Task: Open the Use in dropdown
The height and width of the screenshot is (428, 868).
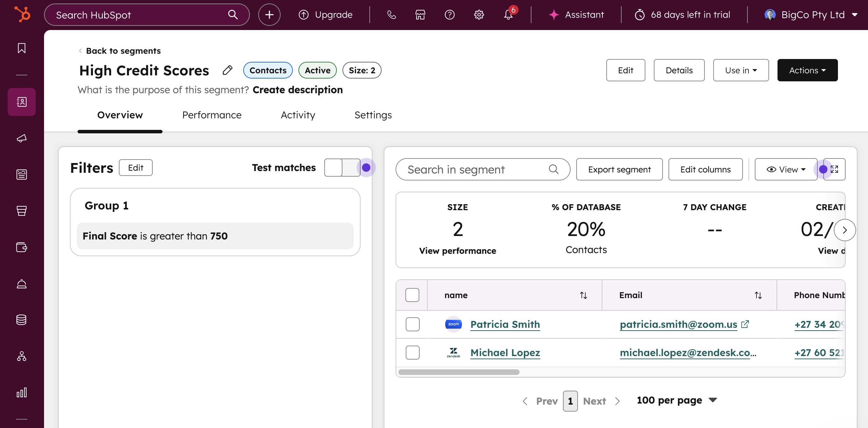Action: point(741,70)
